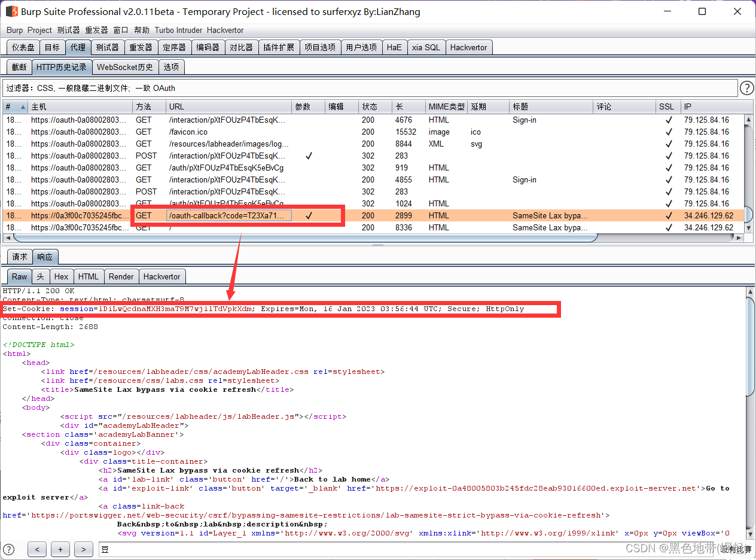Viewport: 756px width, 560px height.
Task: Open the Turbo Intruder menu
Action: point(178,30)
